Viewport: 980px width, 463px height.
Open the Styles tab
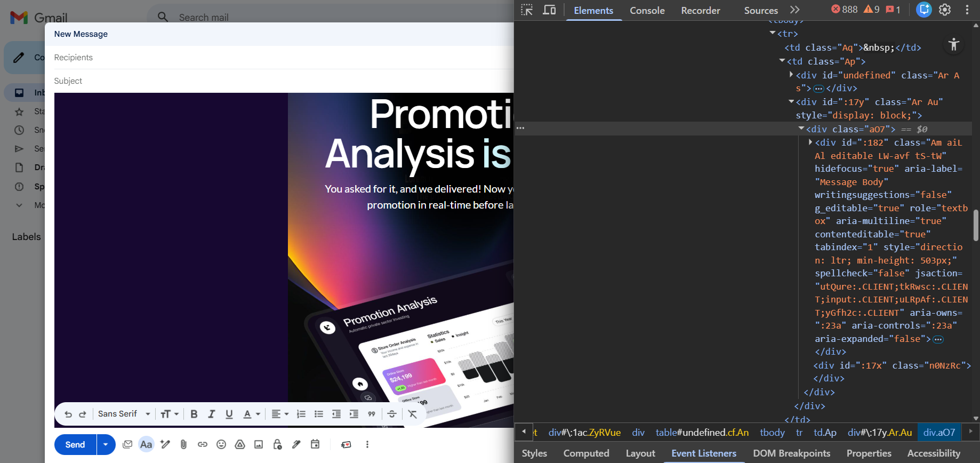[534, 453]
